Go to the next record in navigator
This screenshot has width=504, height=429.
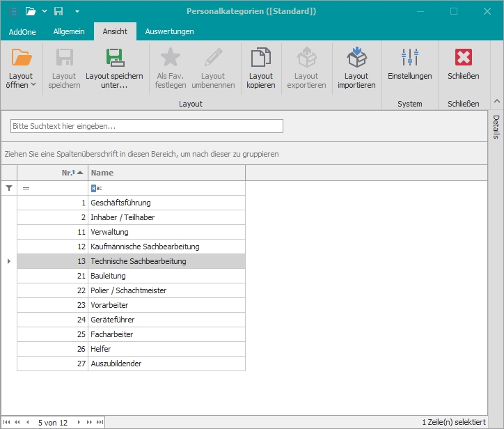[x=79, y=422]
